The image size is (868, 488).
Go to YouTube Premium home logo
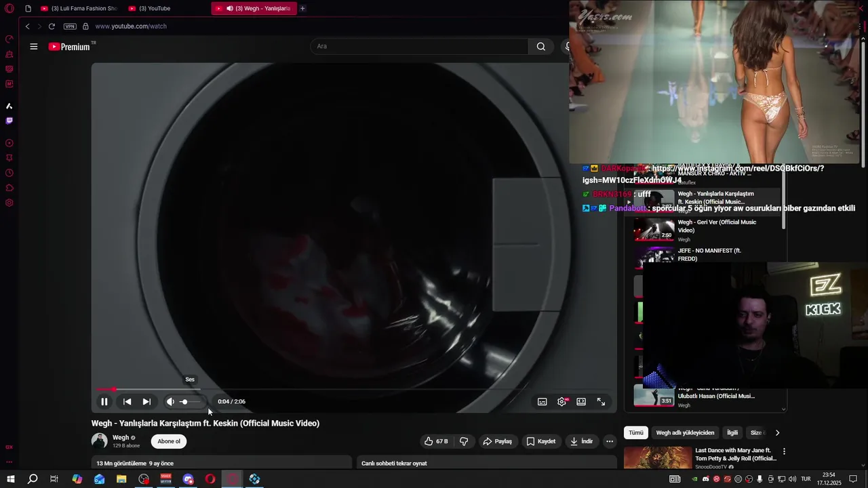click(69, 47)
